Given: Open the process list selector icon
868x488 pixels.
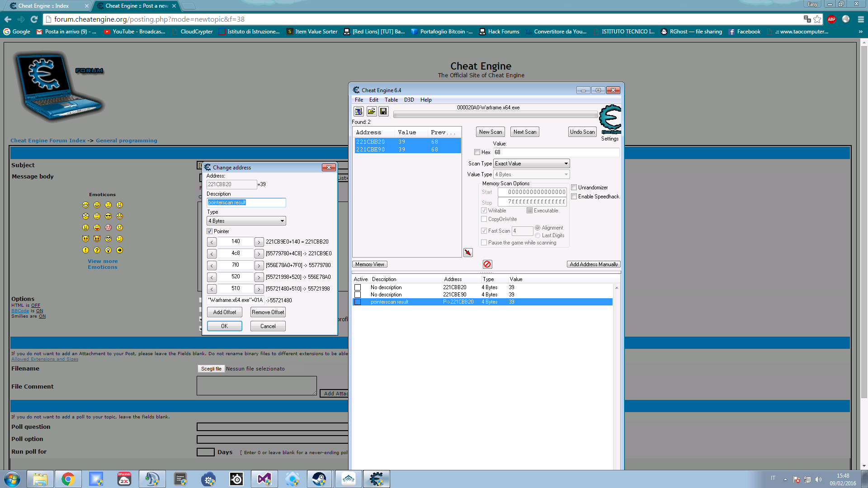Looking at the screenshot, I should [x=358, y=111].
